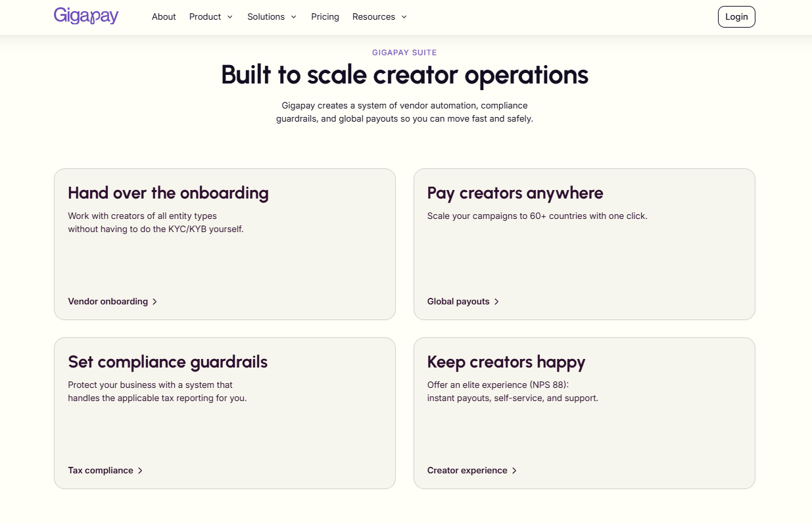812x524 pixels.
Task: Click the 'Built to scale creator operations' headline
Action: (404, 75)
